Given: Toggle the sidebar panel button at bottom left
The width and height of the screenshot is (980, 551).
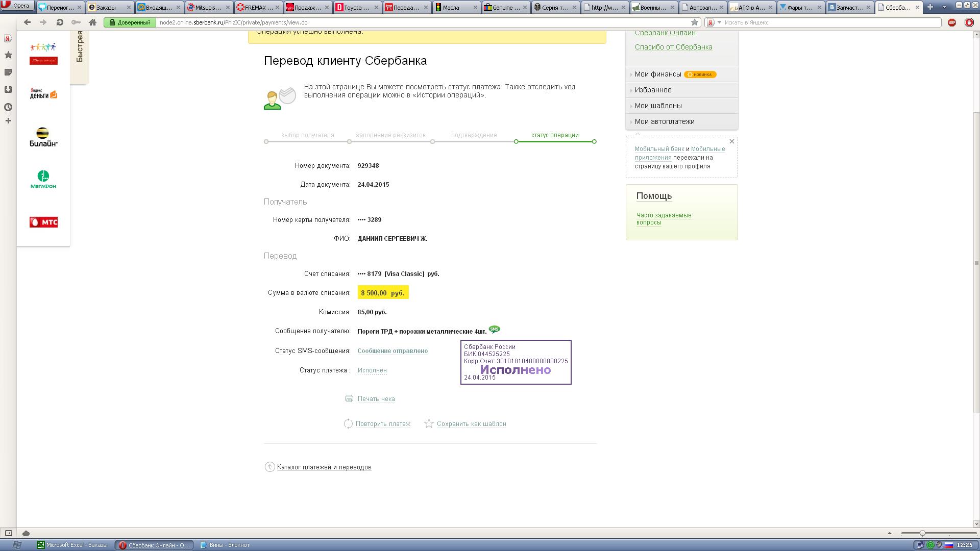Looking at the screenshot, I should (8, 533).
